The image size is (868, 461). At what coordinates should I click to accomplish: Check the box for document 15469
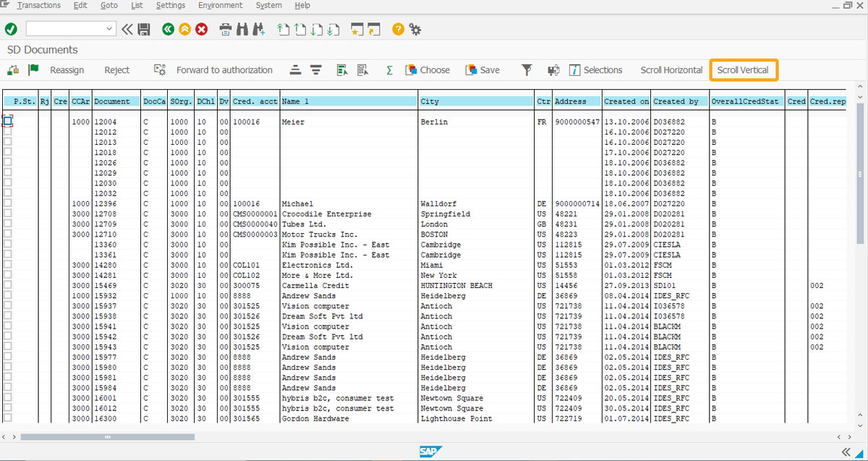(8, 285)
